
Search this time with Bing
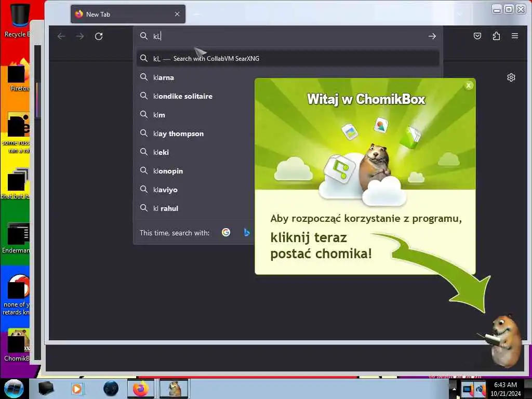pos(247,232)
